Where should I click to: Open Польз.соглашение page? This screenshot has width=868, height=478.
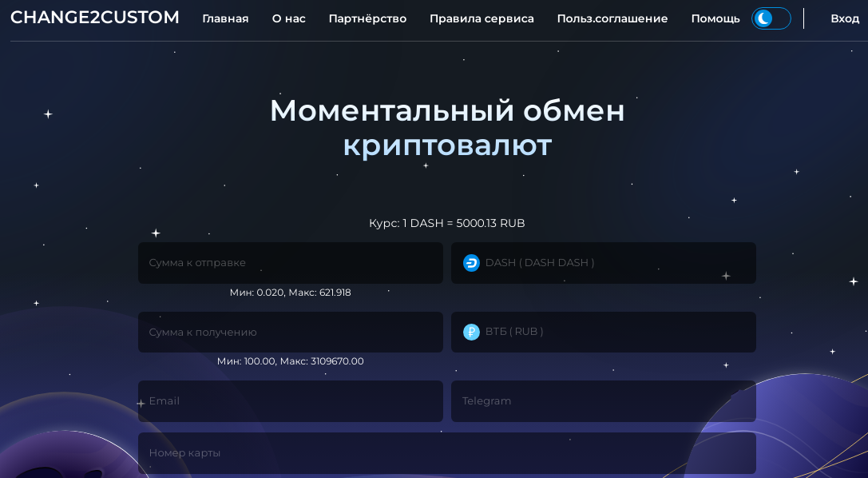(612, 19)
